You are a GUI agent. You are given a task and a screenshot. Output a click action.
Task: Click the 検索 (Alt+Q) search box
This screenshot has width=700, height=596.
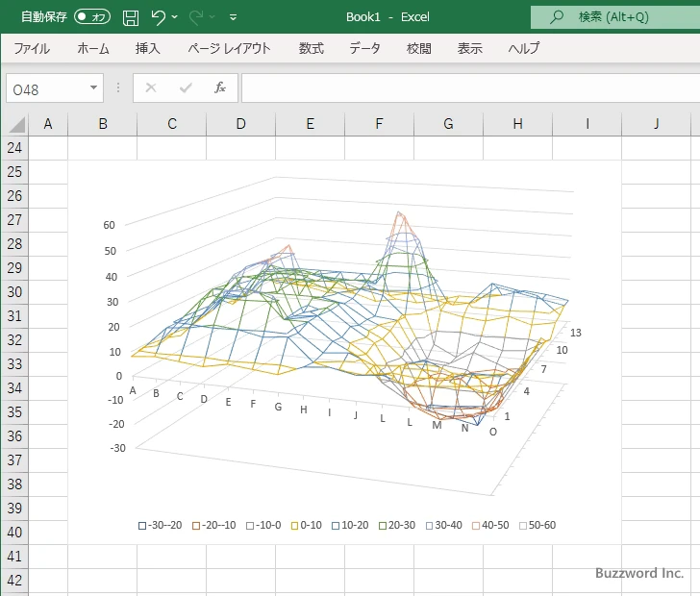click(x=615, y=17)
